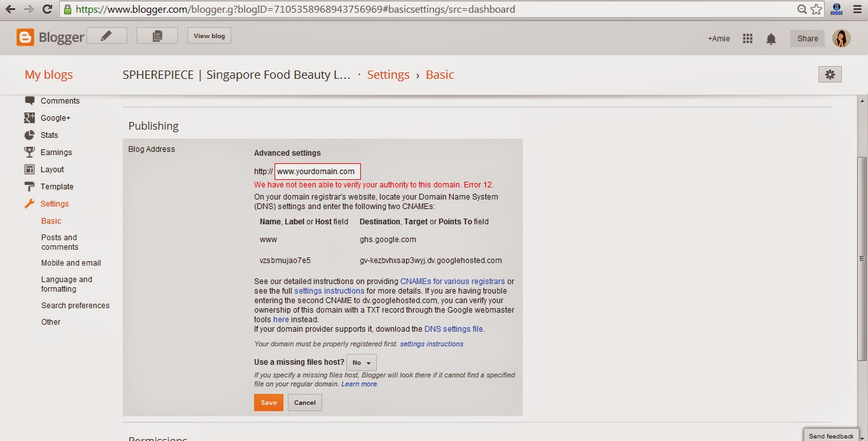Click the www.yourdomain.com input field
868x441 pixels.
coord(318,172)
